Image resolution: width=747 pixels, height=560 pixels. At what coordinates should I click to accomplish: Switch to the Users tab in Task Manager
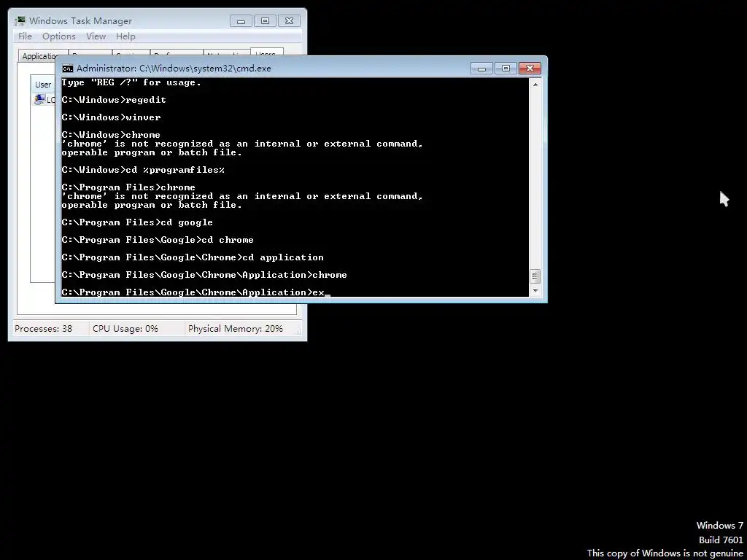[266, 52]
